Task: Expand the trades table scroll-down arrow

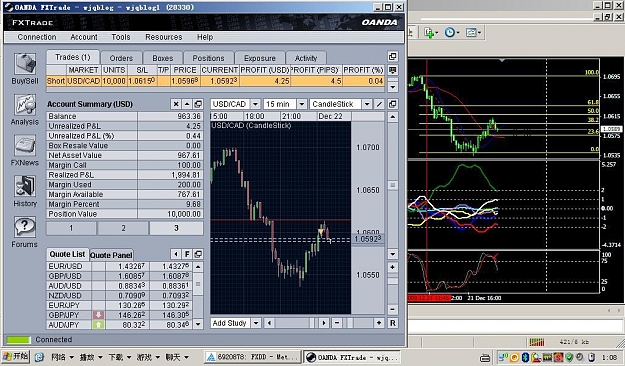Action: tap(392, 86)
